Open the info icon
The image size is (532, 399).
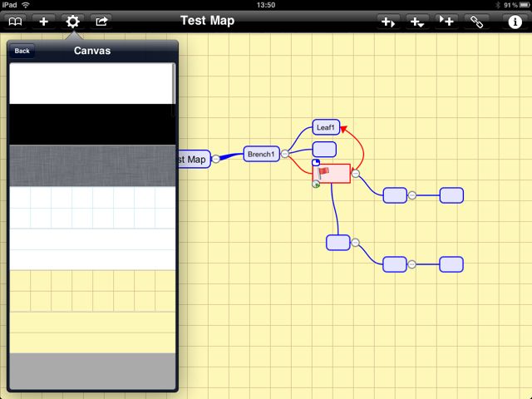[515, 22]
